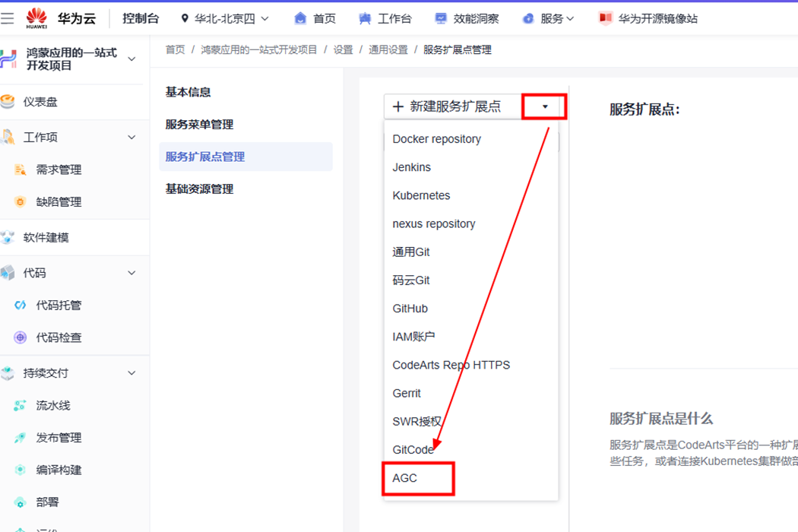The image size is (798, 532).
Task: Click the 代码托管 icon
Action: coord(21,306)
